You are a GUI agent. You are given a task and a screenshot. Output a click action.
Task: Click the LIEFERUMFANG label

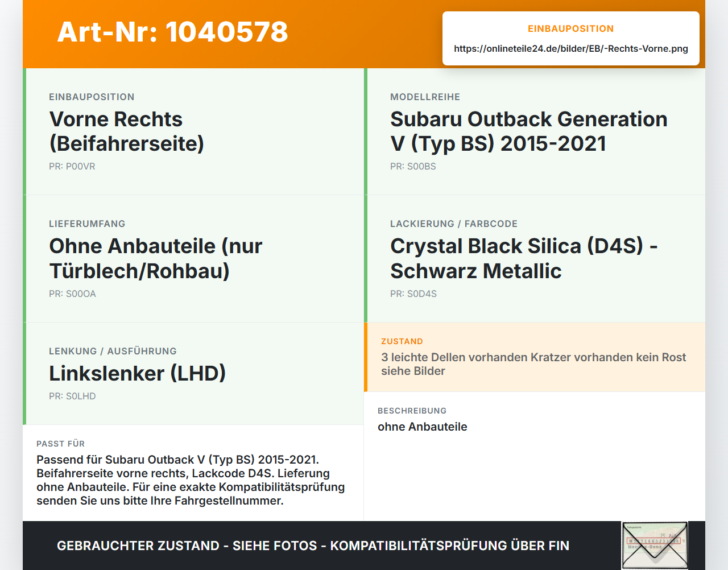(x=87, y=224)
